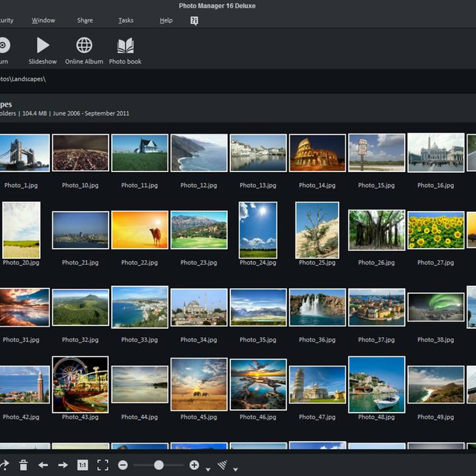
Task: Select the Photo_1.jpg Tower Bridge thumbnail
Action: tap(25, 153)
